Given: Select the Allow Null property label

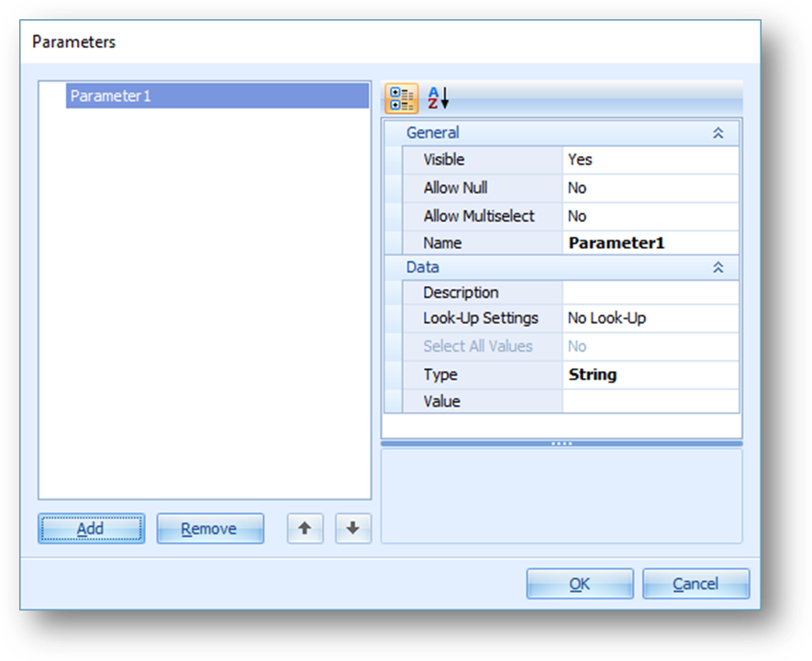Looking at the screenshot, I should (x=455, y=188).
